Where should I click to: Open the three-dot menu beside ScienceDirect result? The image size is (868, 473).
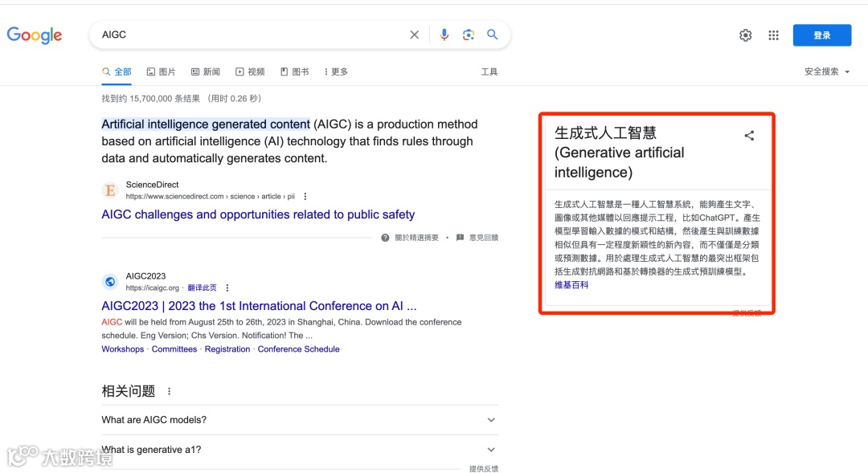(x=304, y=195)
